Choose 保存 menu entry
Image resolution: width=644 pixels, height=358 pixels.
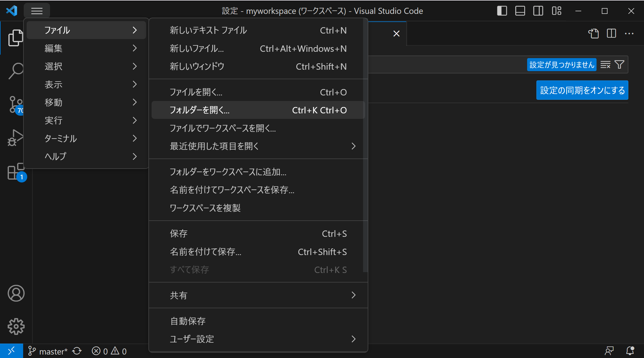pyautogui.click(x=258, y=234)
